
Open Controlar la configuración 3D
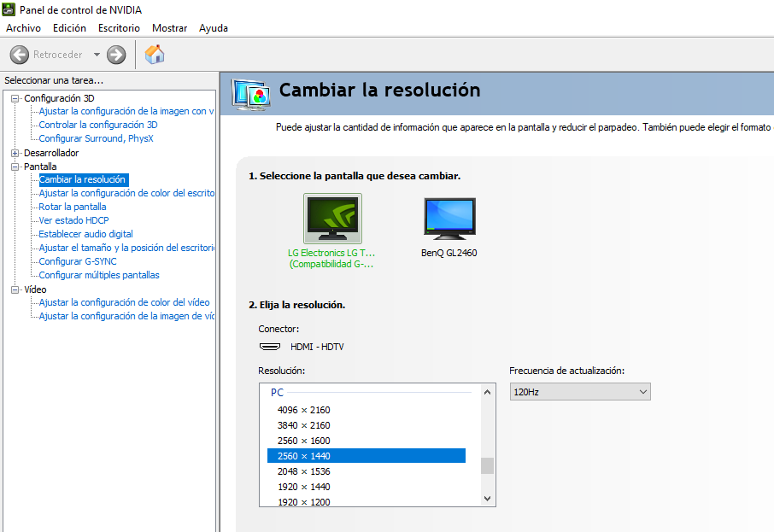pos(98,125)
